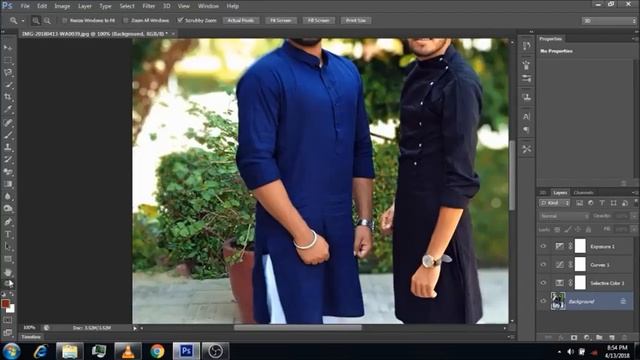Filter layers by pixel layers icon
The image size is (640, 360).
[579, 203]
